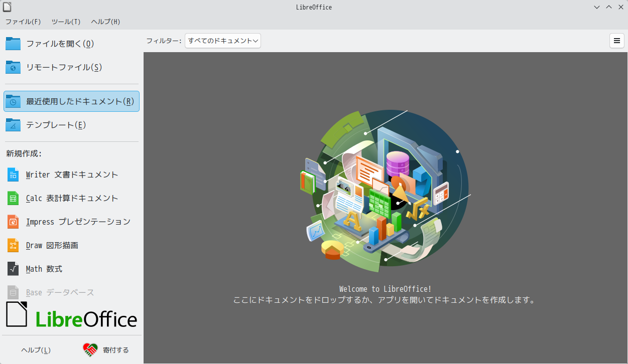Click ファイルを開く(O) button text
The height and width of the screenshot is (364, 628).
click(x=60, y=44)
